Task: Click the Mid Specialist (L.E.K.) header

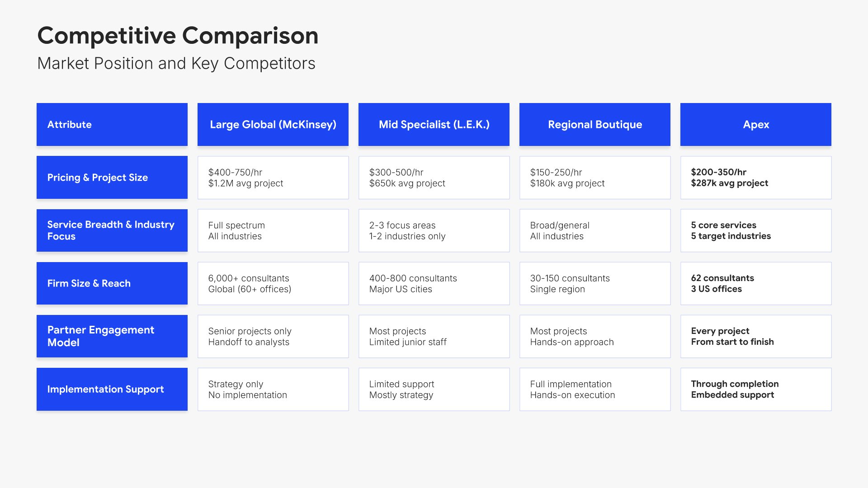Action: coord(434,124)
